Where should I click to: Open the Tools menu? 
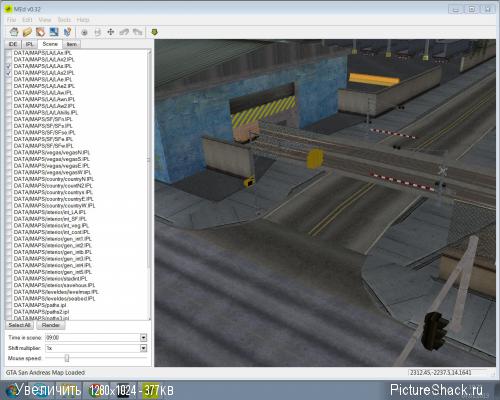tap(64, 20)
